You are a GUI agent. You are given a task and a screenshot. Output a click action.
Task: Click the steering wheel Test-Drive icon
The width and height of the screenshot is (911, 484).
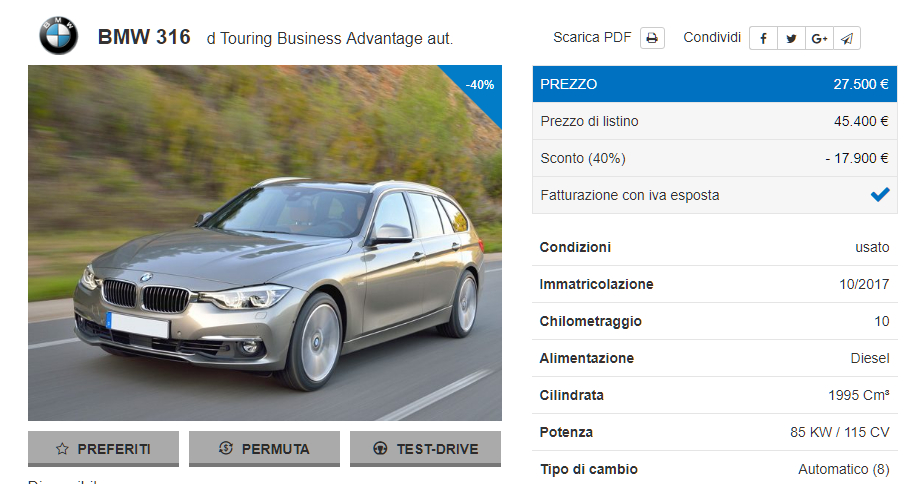coord(380,448)
